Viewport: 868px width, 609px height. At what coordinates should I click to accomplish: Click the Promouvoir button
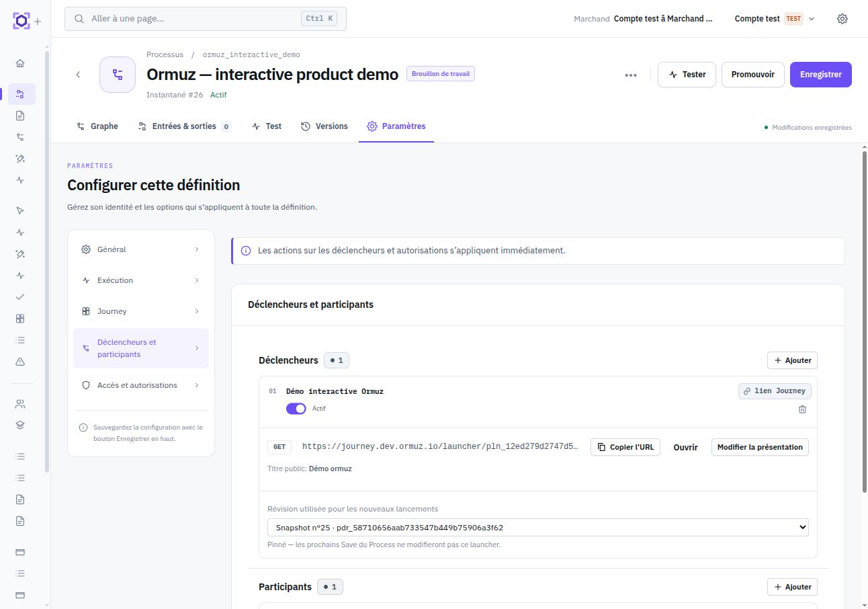coord(753,75)
